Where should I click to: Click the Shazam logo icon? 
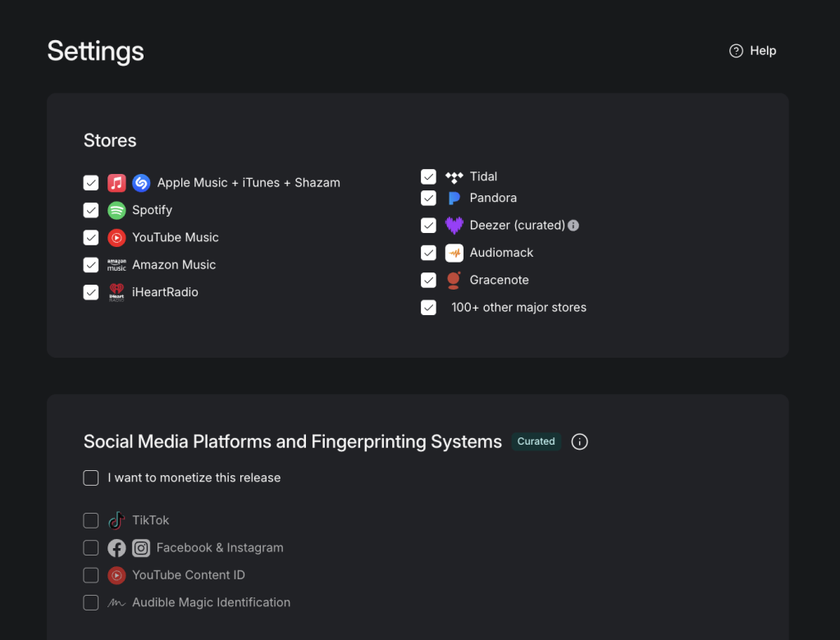tap(141, 183)
